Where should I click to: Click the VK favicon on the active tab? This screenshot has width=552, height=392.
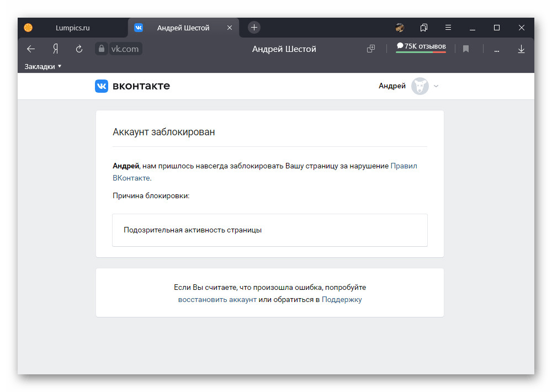coord(139,28)
